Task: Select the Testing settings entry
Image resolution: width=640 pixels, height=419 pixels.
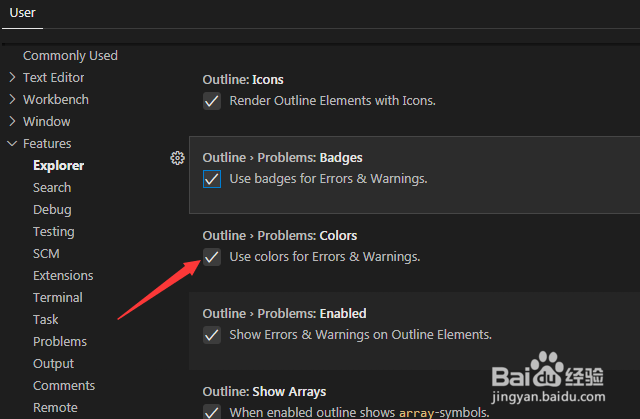Action: [54, 232]
